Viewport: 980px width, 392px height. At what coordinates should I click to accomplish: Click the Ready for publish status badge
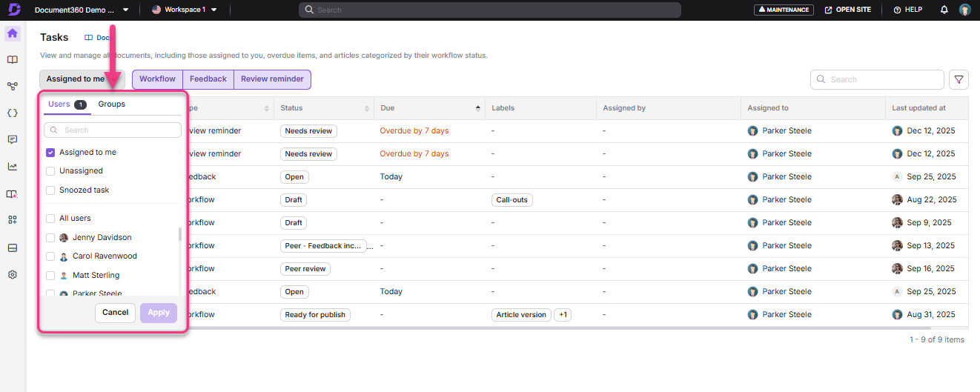(x=315, y=314)
